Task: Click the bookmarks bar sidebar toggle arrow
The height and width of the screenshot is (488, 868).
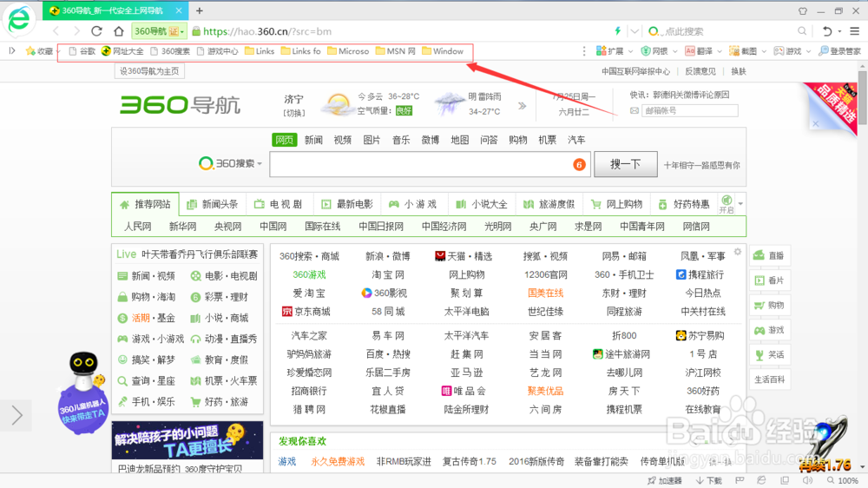Action: coord(11,51)
